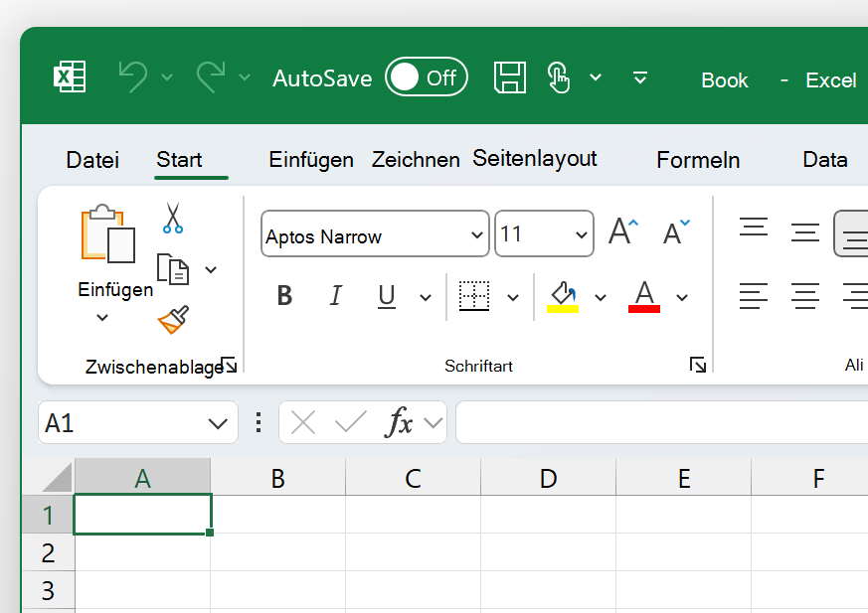
Task: Click the Touch/Mouse mode icon
Action: [558, 77]
